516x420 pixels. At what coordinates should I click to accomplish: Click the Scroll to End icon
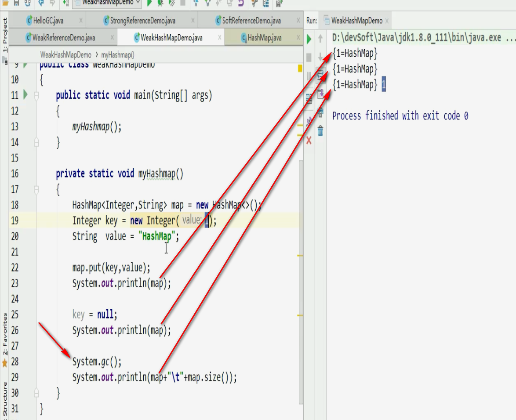[x=320, y=94]
